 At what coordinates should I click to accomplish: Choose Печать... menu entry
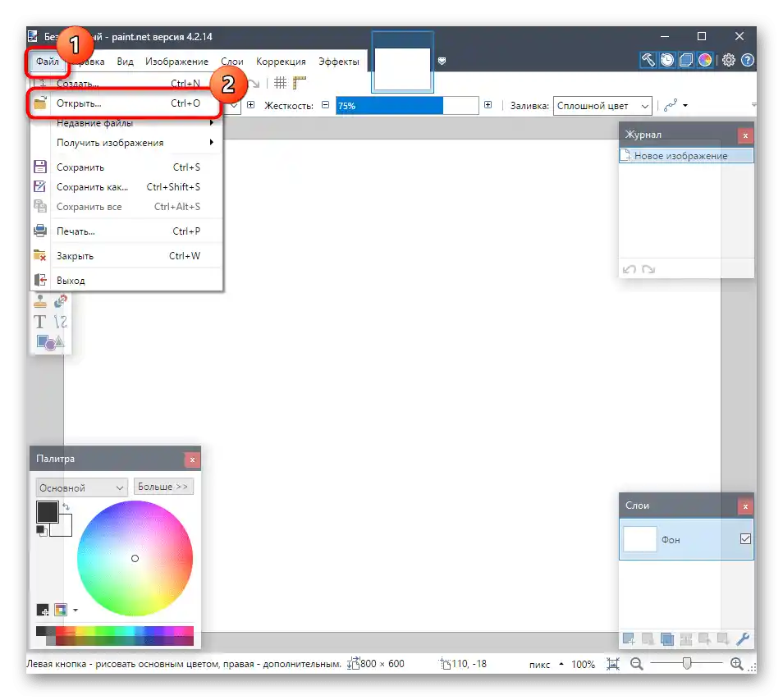click(x=126, y=231)
